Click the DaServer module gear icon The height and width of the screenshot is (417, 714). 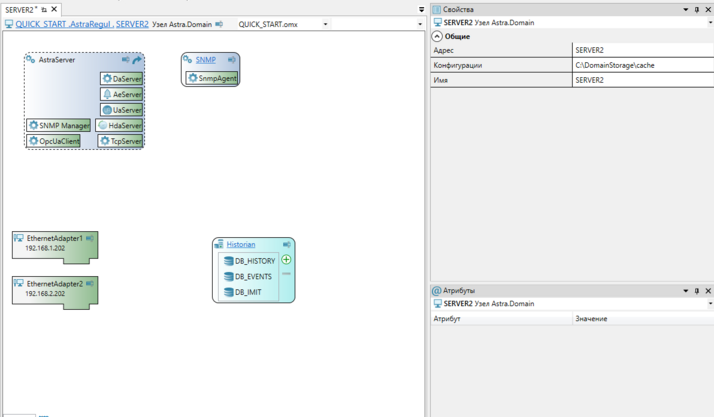coord(108,78)
